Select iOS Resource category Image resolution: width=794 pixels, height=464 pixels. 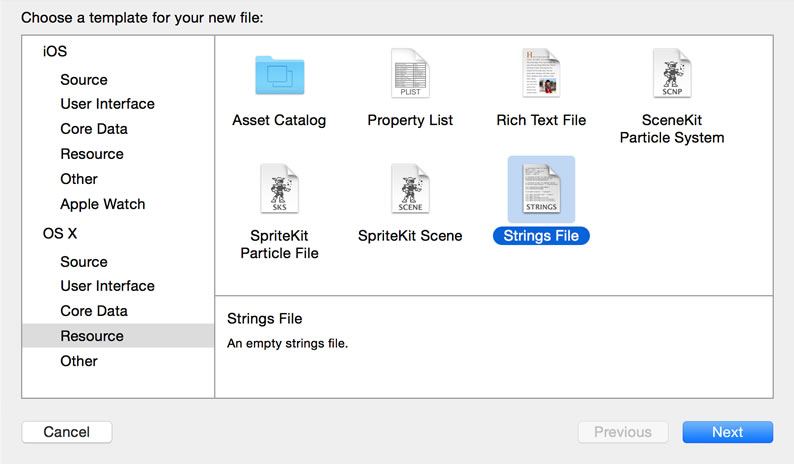click(x=92, y=154)
